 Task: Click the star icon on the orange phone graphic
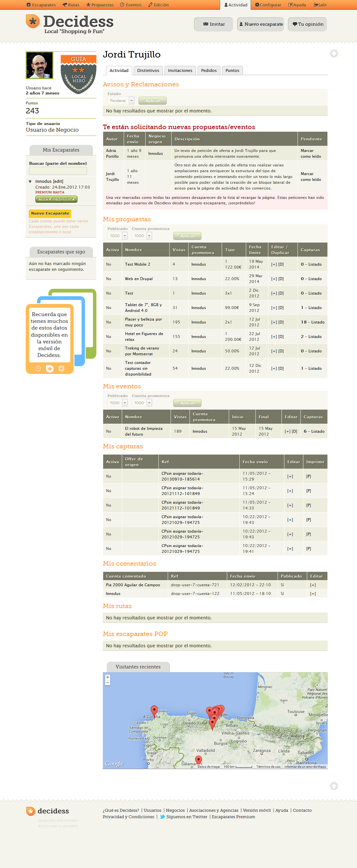click(x=49, y=369)
